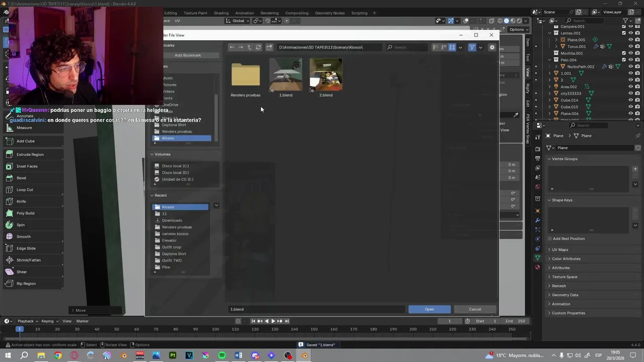This screenshot has width=644, height=362.
Task: Open filter settings dropdown arrow
Action: (480, 47)
